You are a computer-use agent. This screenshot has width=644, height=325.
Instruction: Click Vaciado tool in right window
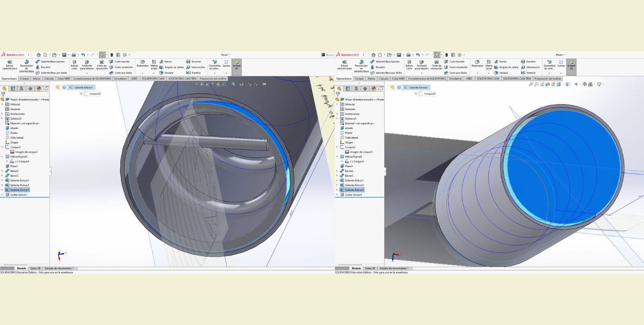click(x=501, y=73)
